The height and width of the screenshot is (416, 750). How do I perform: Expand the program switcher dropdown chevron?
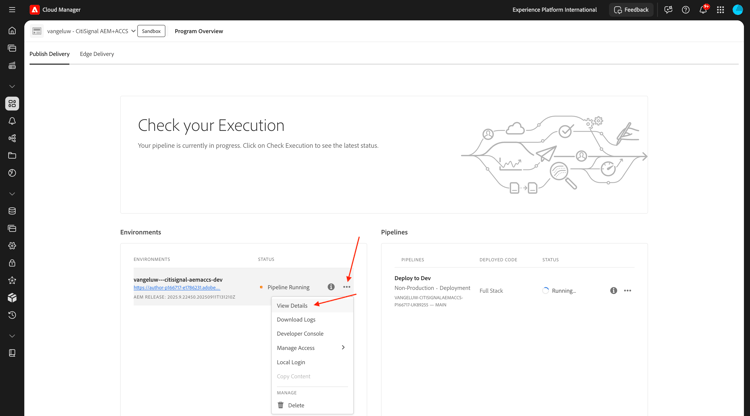point(134,31)
